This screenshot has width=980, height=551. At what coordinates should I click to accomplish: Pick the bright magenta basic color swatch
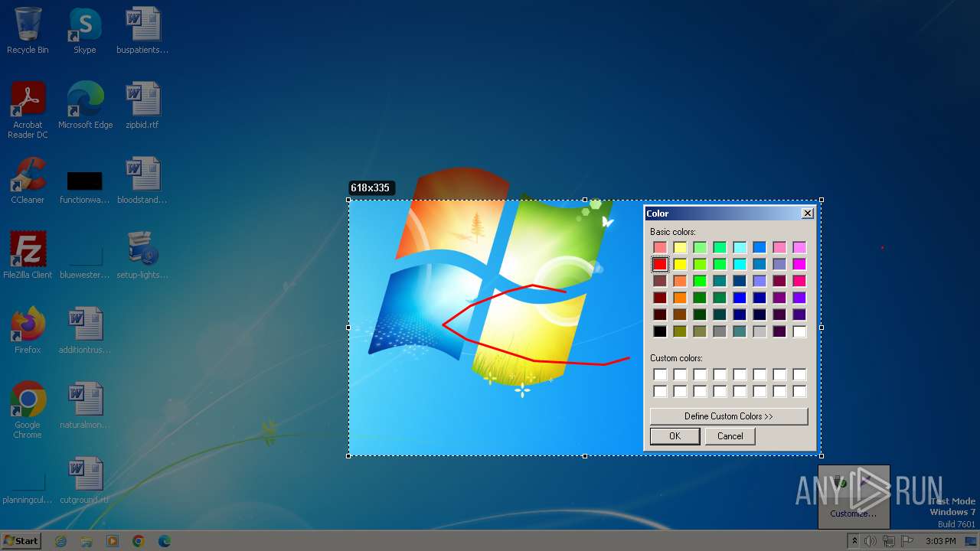[799, 264]
